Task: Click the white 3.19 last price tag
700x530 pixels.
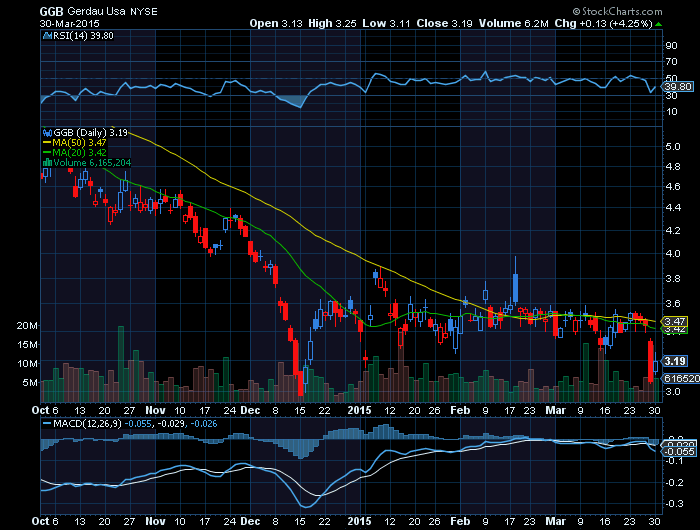Action: click(675, 361)
